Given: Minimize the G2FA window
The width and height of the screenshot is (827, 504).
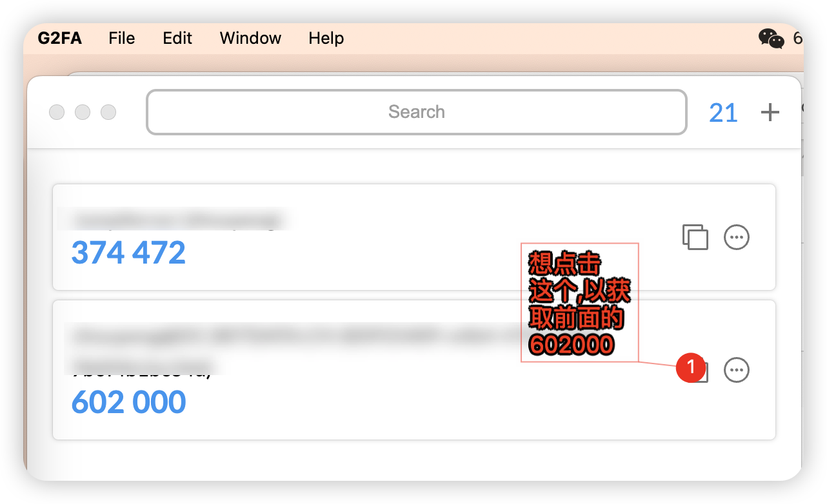Looking at the screenshot, I should coord(83,112).
